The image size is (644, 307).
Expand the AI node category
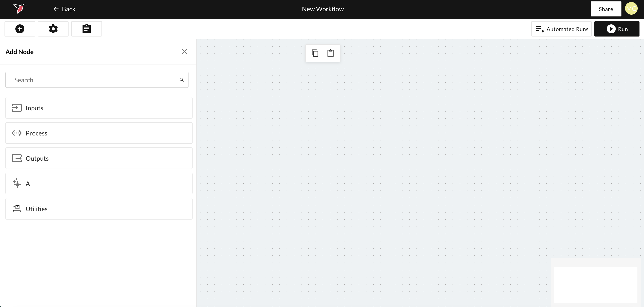coord(99,183)
